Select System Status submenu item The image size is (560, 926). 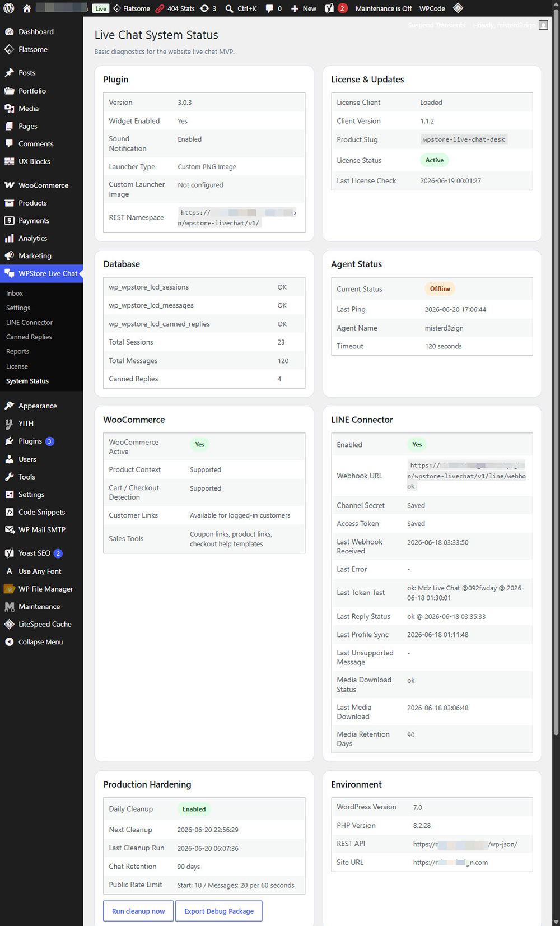tap(27, 381)
